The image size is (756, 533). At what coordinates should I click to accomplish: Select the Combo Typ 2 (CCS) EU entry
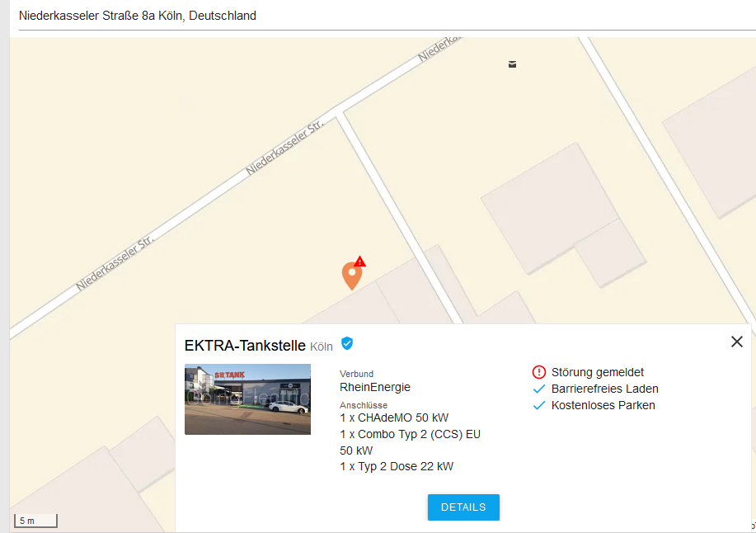click(x=411, y=442)
